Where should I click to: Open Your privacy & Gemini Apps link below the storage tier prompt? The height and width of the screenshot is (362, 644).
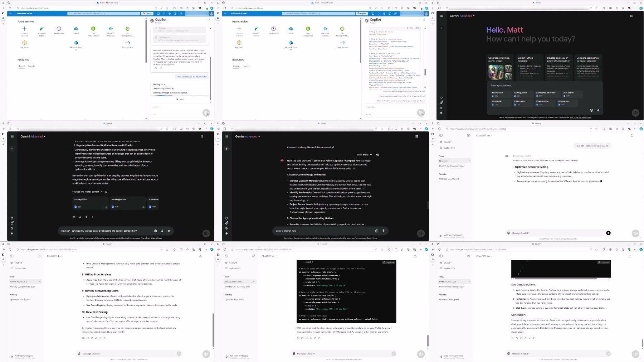(151, 238)
